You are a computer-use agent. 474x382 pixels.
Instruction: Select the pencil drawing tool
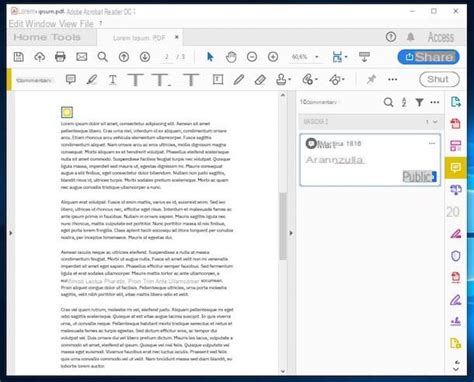[239, 79]
